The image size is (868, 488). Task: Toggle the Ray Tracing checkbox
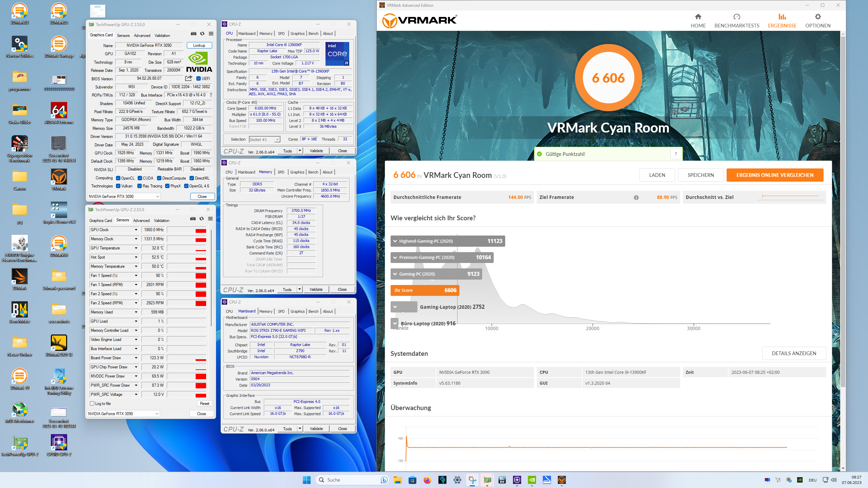pos(139,186)
